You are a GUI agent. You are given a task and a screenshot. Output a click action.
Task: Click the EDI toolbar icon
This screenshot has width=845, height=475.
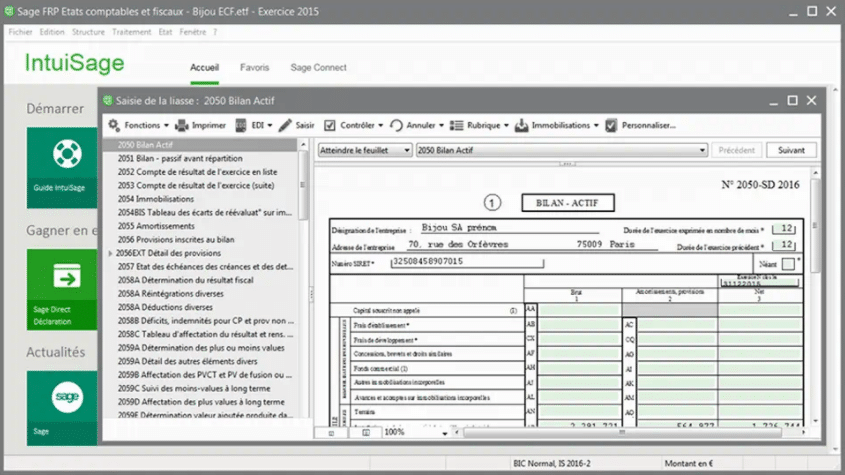pyautogui.click(x=241, y=125)
